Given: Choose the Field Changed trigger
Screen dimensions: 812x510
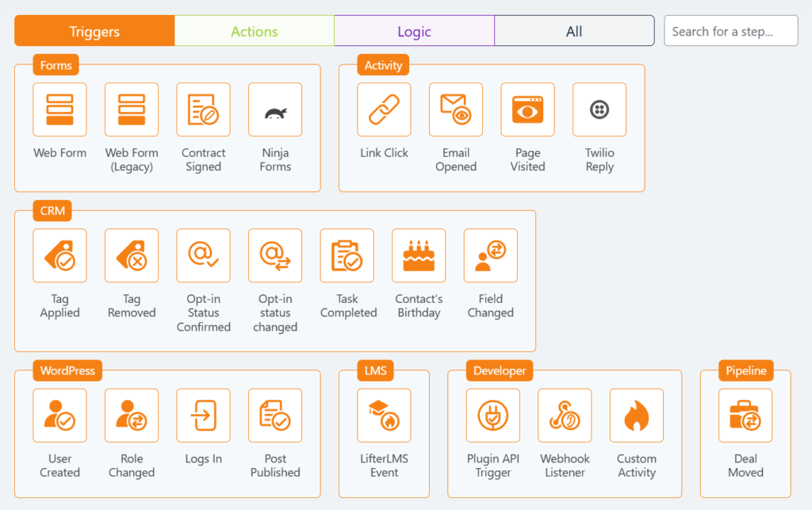Looking at the screenshot, I should (490, 255).
